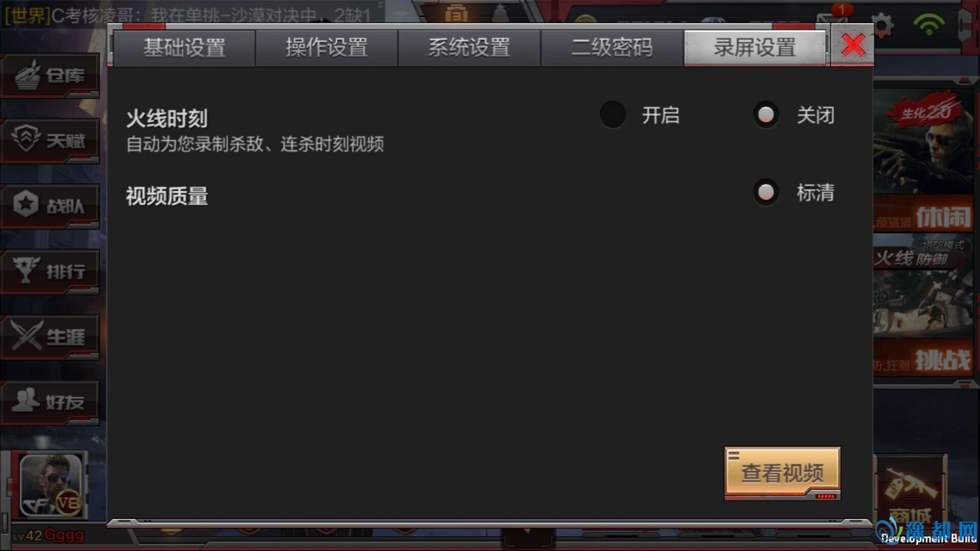
Task: Select the 标清 video quality radio
Action: click(766, 192)
